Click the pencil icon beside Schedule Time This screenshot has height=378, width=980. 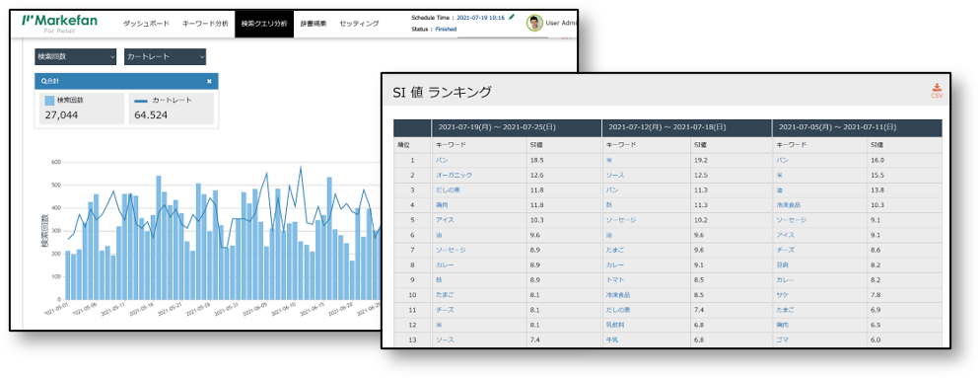point(512,18)
